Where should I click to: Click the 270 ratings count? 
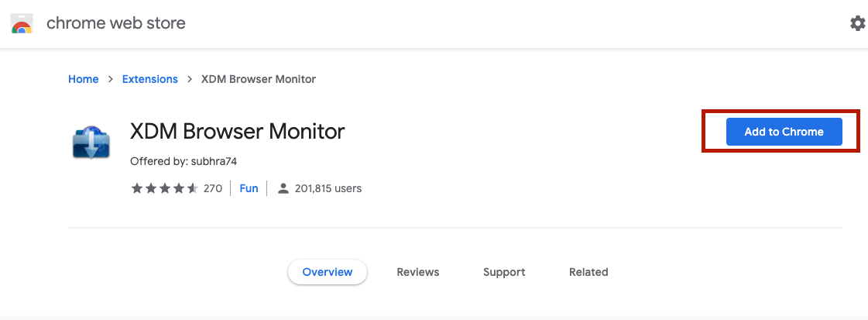point(213,188)
